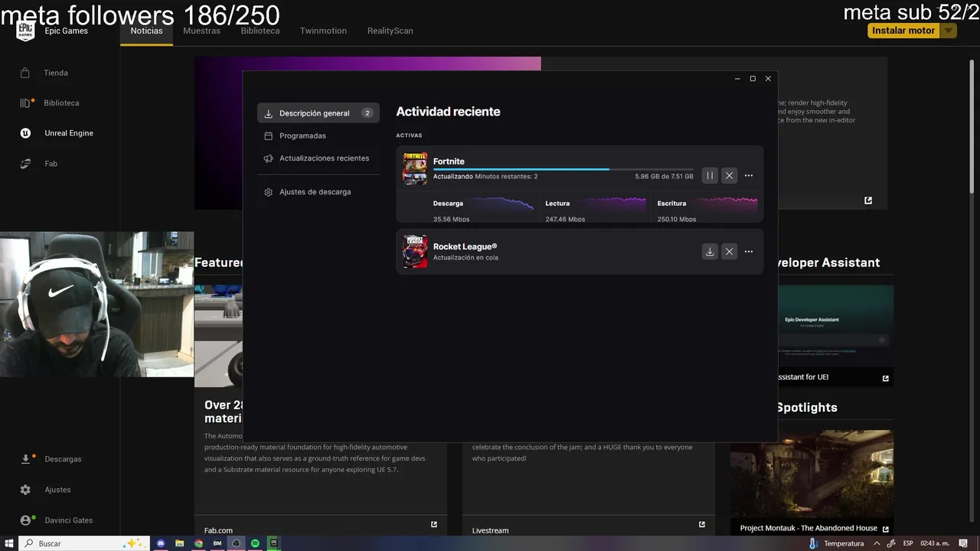Select Descripción general in downloads panel
Viewport: 980px width, 551px height.
pos(318,113)
